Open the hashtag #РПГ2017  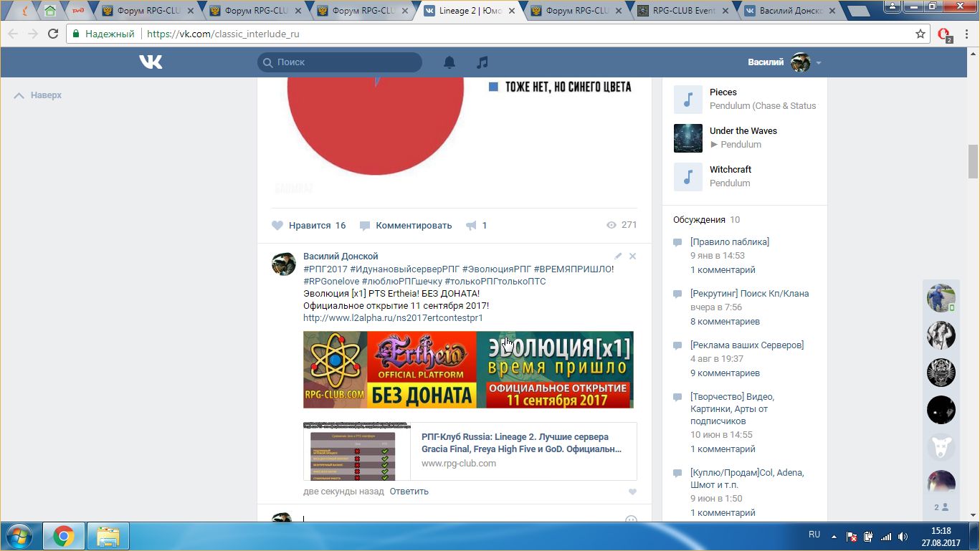325,269
